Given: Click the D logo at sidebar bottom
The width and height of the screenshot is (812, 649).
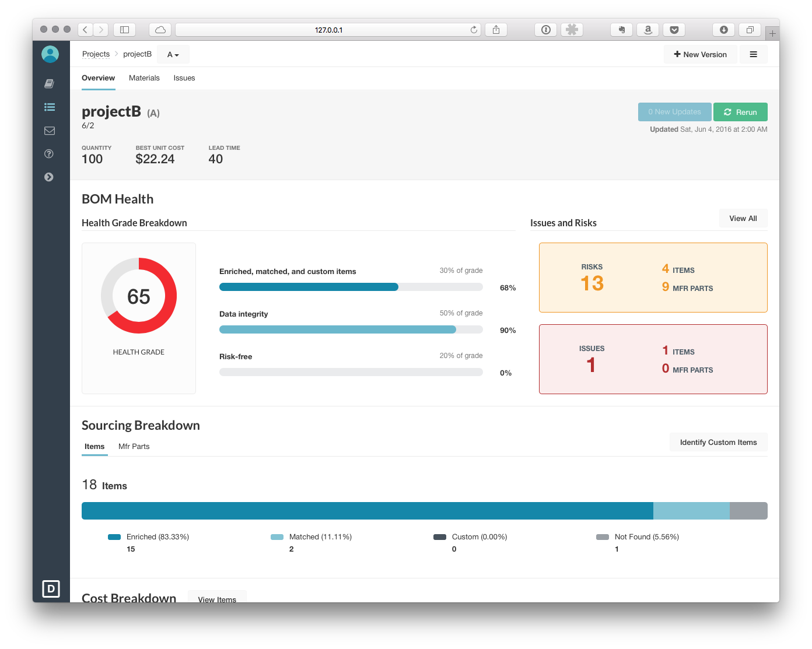Looking at the screenshot, I should (x=51, y=589).
